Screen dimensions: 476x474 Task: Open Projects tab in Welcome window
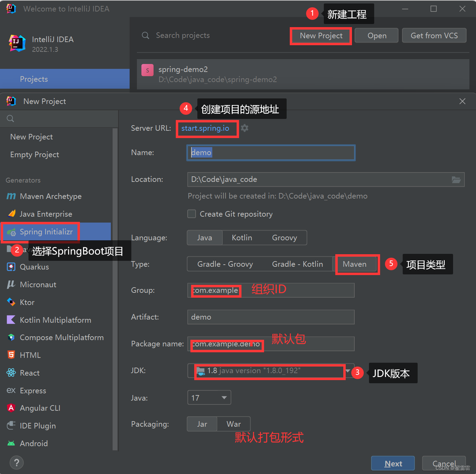click(65, 79)
